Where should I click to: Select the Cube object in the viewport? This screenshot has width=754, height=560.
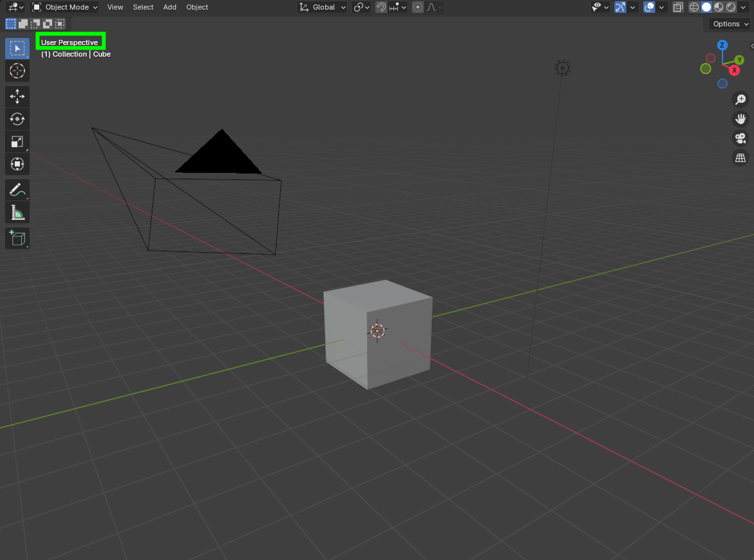point(378,334)
